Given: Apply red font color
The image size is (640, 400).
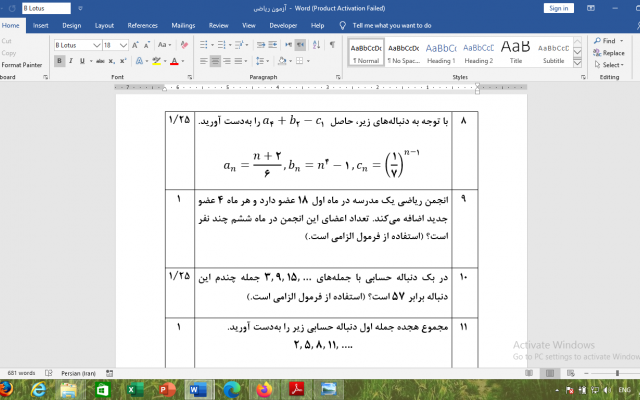Looking at the screenshot, I should 174,61.
